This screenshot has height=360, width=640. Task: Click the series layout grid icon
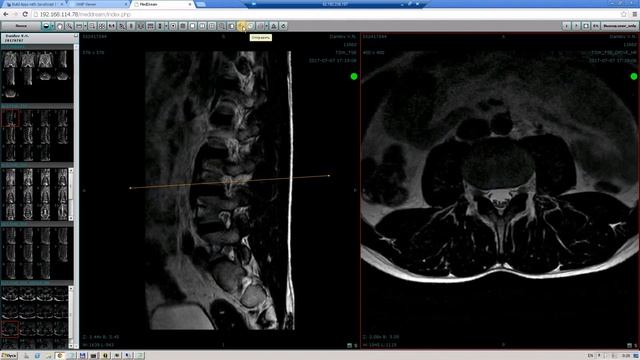151,26
